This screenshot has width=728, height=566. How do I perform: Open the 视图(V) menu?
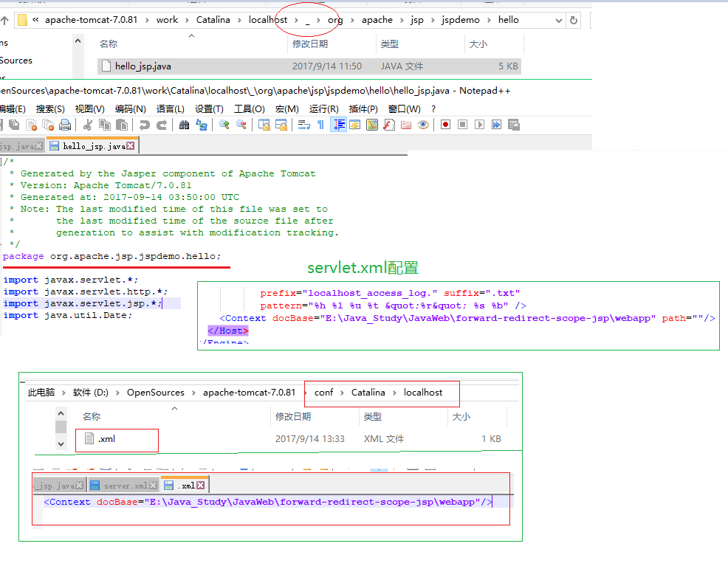click(89, 109)
